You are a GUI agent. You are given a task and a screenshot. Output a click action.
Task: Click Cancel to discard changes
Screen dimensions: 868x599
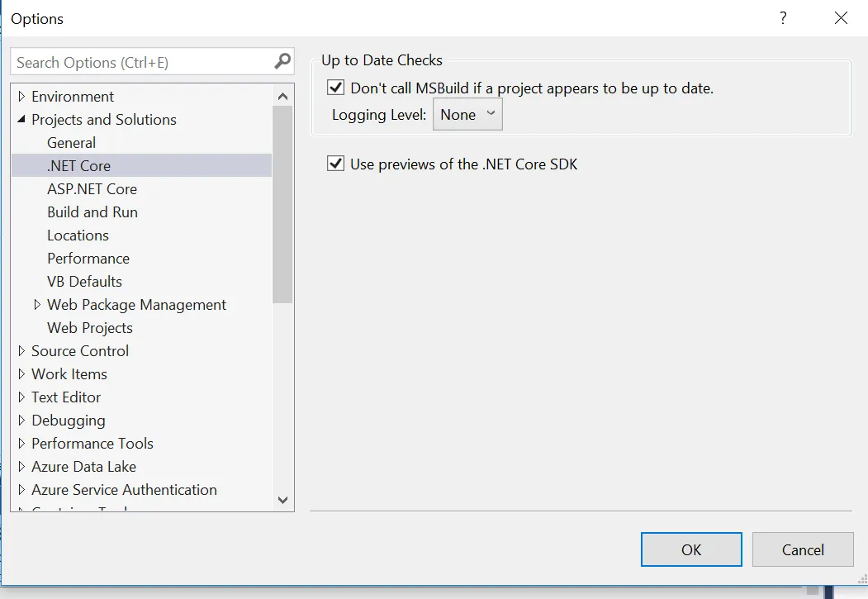tap(803, 549)
